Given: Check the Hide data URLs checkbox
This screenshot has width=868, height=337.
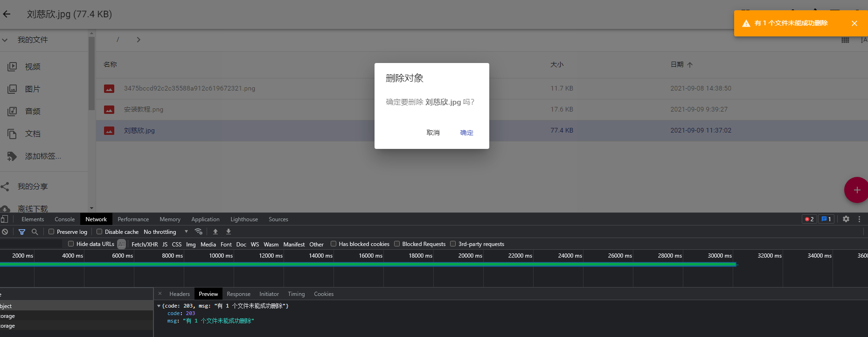Looking at the screenshot, I should (x=71, y=244).
